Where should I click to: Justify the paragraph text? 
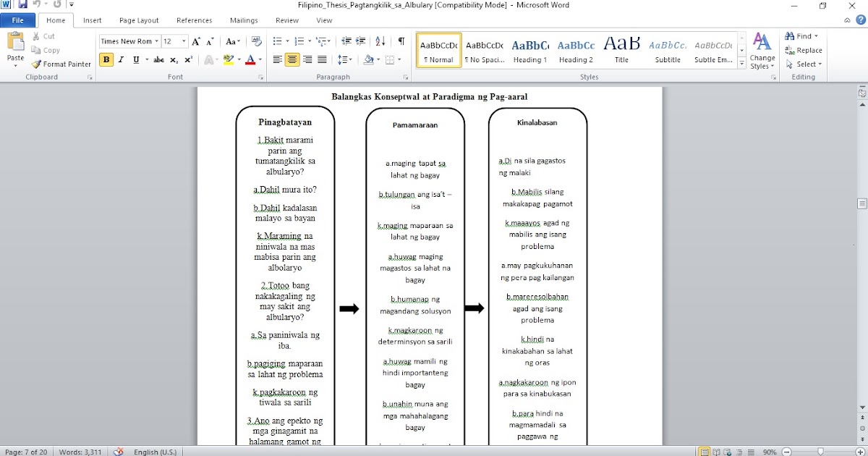click(x=322, y=60)
